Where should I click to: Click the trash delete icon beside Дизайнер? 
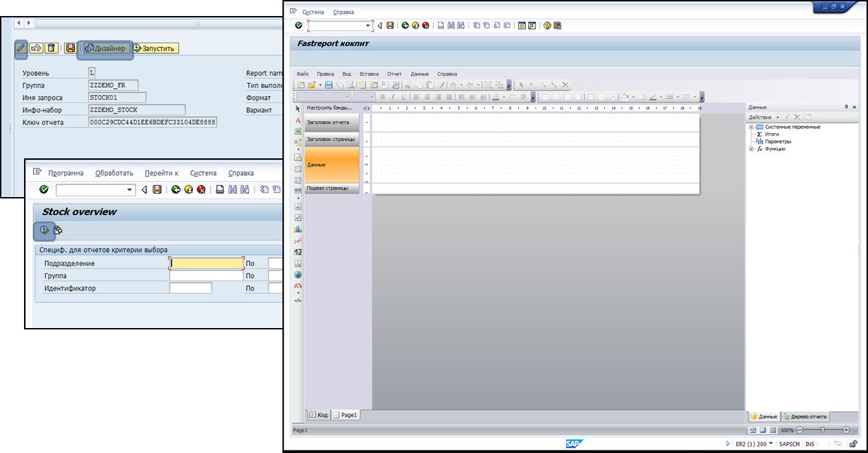[51, 48]
